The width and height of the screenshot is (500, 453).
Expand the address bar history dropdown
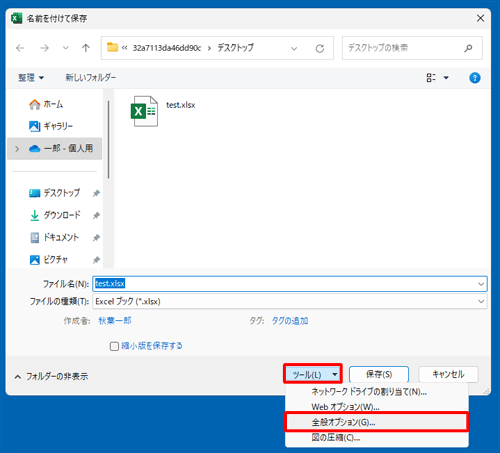pos(294,49)
